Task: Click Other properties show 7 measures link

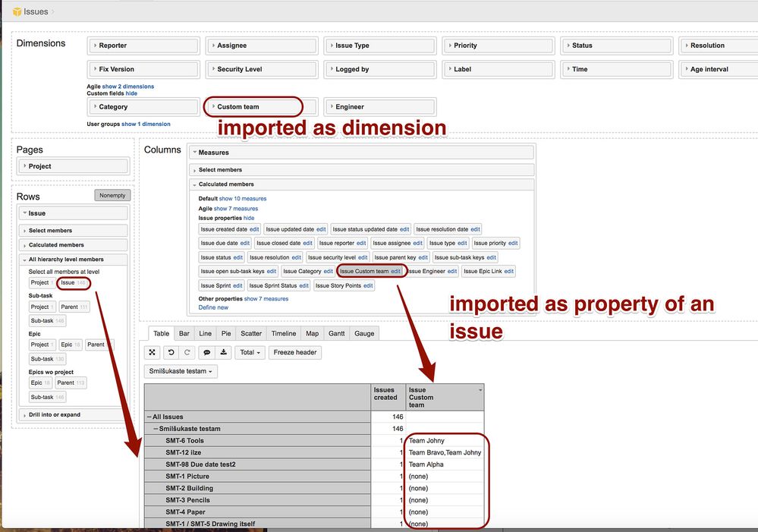Action: pyautogui.click(x=266, y=299)
